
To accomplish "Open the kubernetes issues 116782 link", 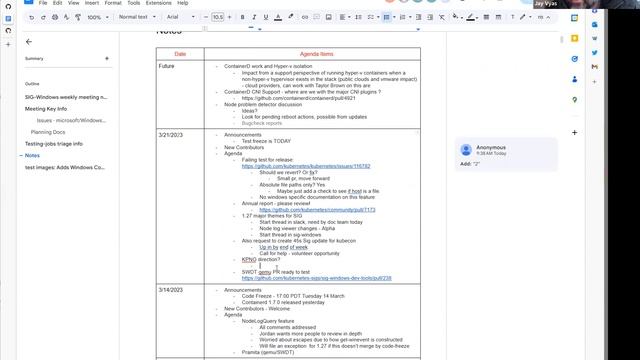I will [x=306, y=166].
